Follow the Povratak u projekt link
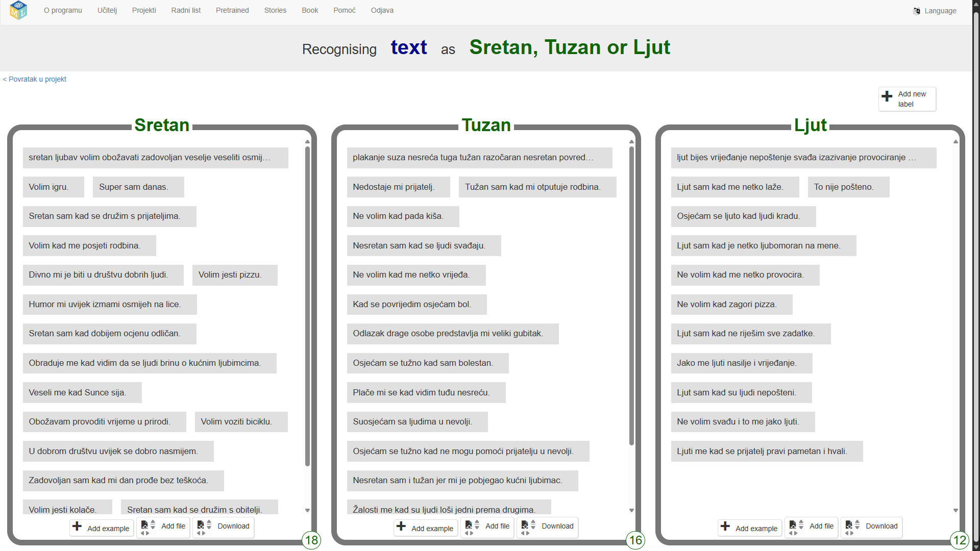 coord(35,79)
